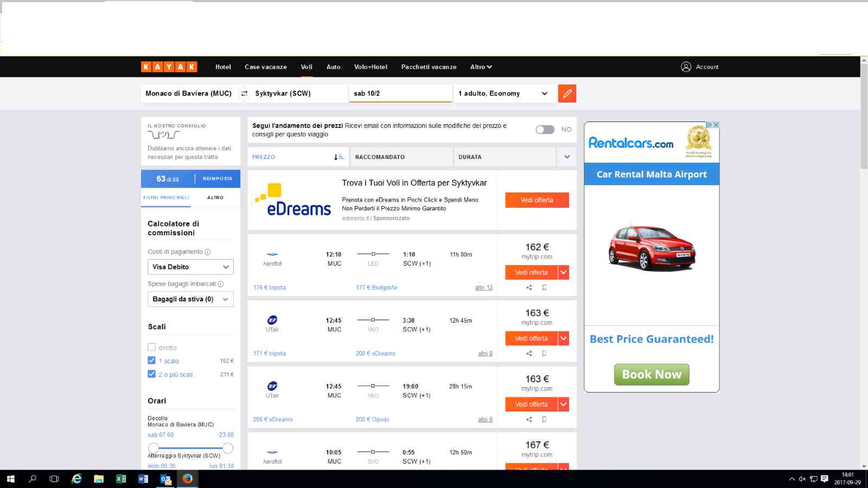Switch to Firefox on the taskbar
Image resolution: width=868 pixels, height=488 pixels.
pyautogui.click(x=188, y=479)
